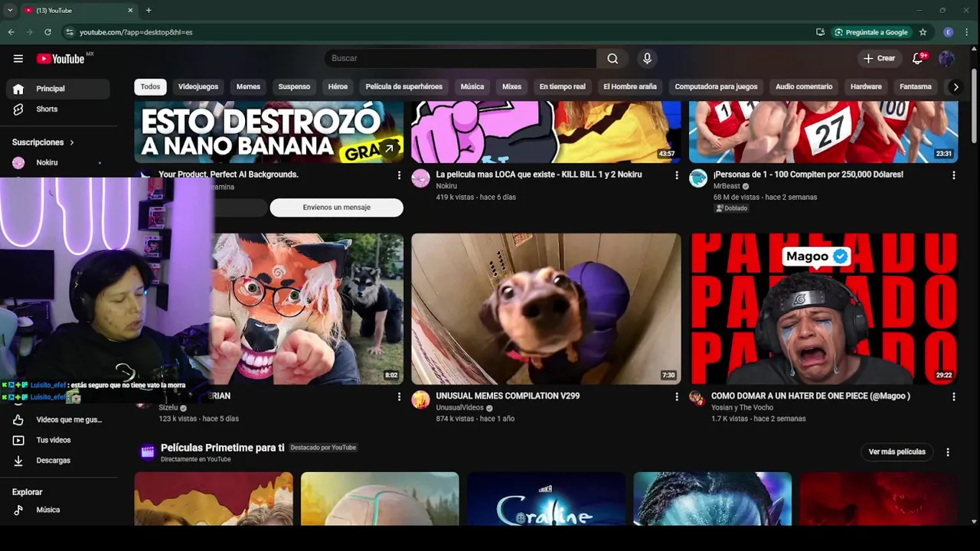Open COMO DOMAR A UN HATER title
This screenshot has width=980, height=551.
(x=810, y=396)
